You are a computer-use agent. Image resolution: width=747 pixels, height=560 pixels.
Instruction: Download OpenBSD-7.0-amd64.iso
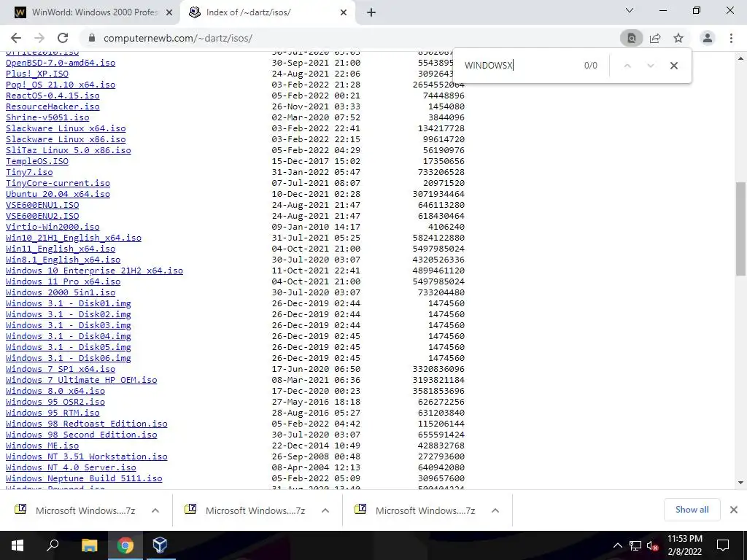(61, 63)
